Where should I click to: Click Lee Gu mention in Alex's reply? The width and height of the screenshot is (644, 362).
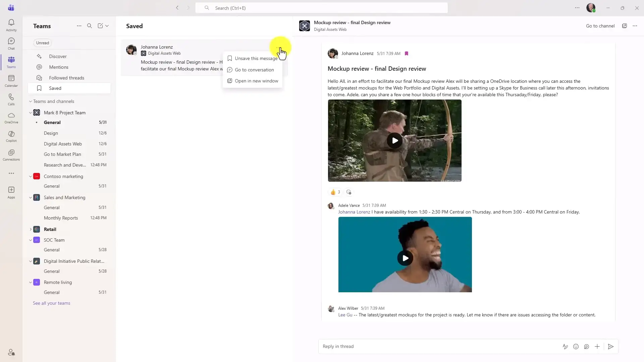pos(345,315)
